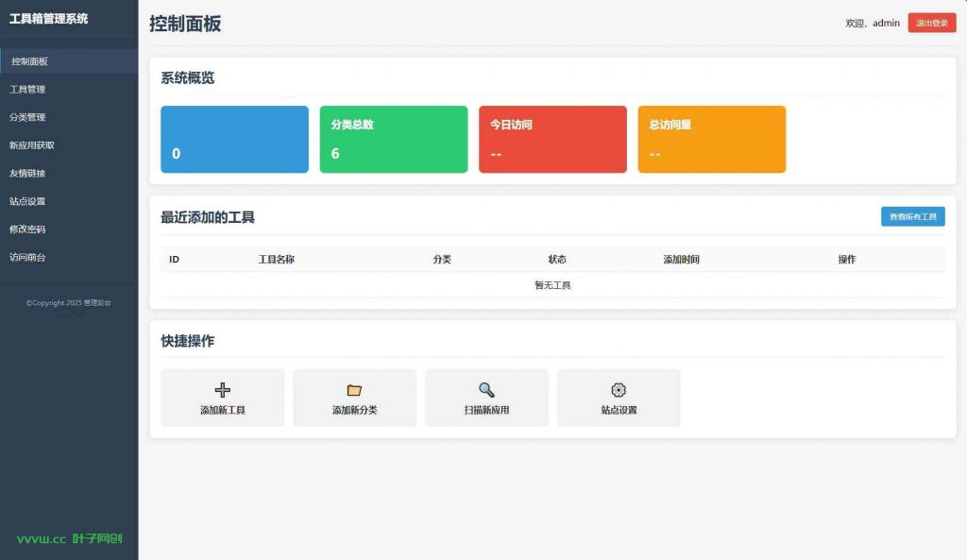The width and height of the screenshot is (967, 560).
Task: Click the blue stat card showing 0
Action: click(x=234, y=140)
